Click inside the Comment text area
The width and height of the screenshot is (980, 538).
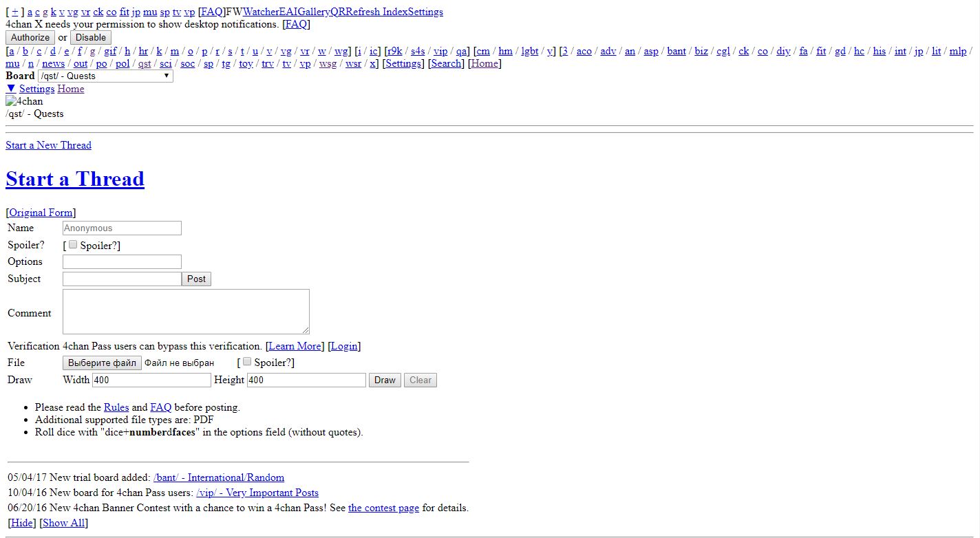click(x=186, y=312)
